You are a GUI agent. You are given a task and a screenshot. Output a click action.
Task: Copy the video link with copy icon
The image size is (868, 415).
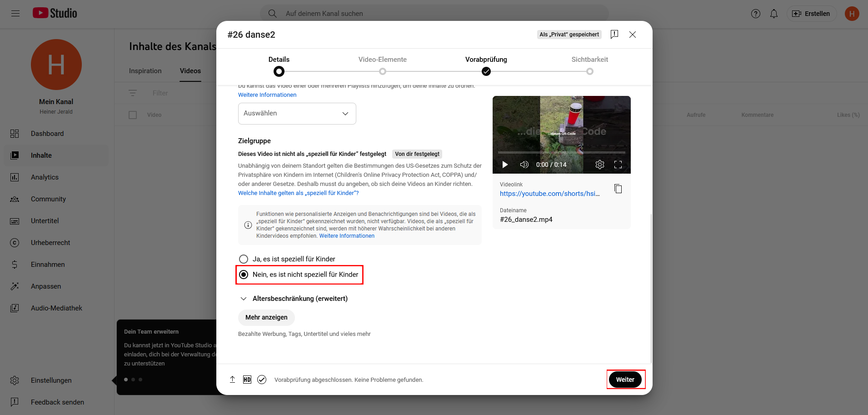tap(618, 189)
